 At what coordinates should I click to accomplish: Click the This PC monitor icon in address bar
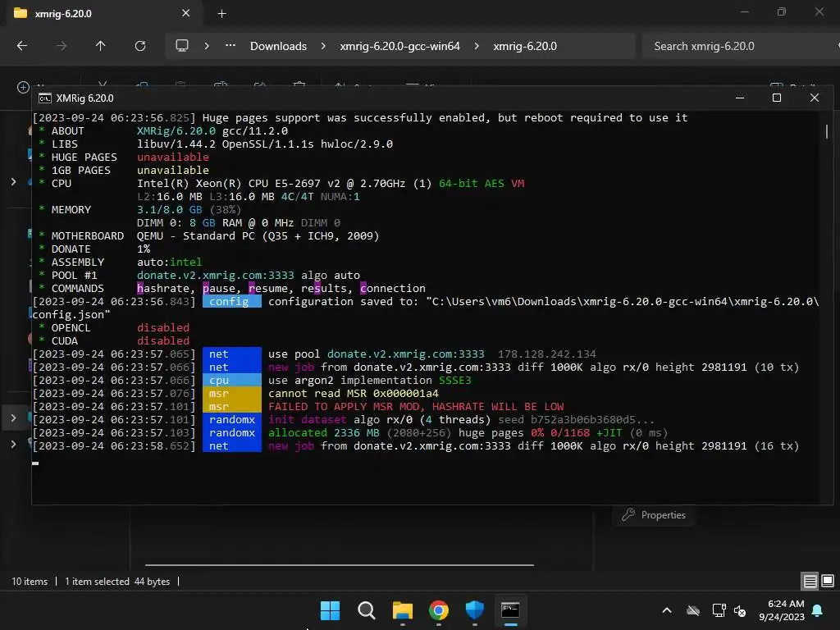182,46
